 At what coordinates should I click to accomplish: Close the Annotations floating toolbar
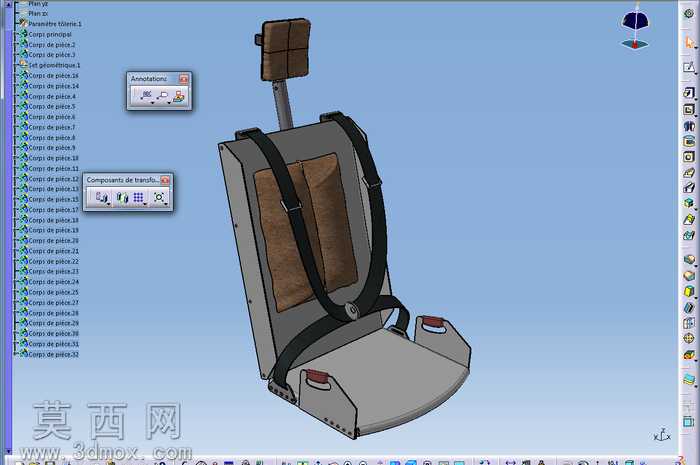[x=183, y=79]
